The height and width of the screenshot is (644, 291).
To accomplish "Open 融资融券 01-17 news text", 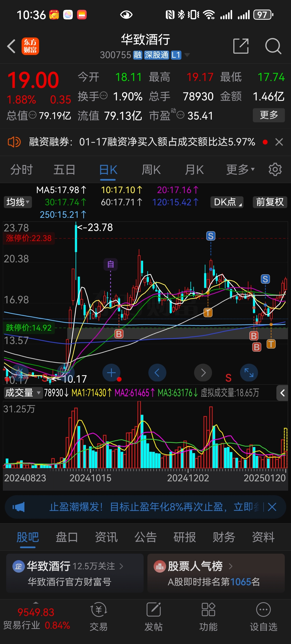I will point(142,142).
